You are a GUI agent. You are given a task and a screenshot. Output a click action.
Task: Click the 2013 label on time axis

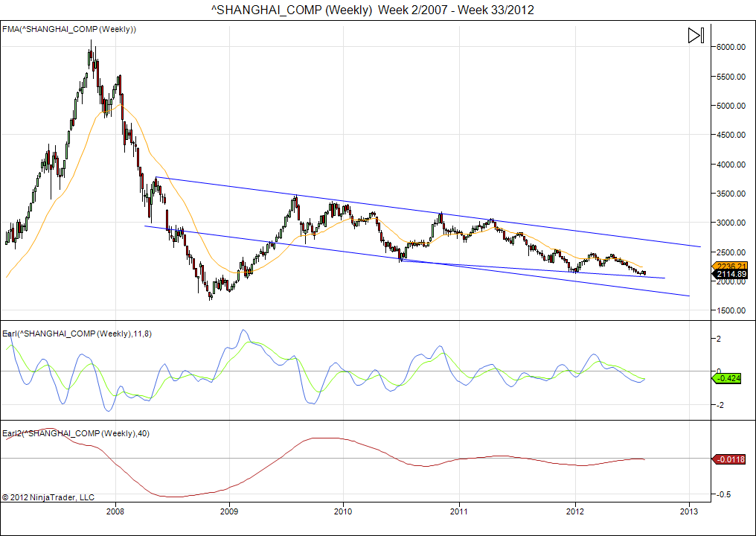point(689,511)
